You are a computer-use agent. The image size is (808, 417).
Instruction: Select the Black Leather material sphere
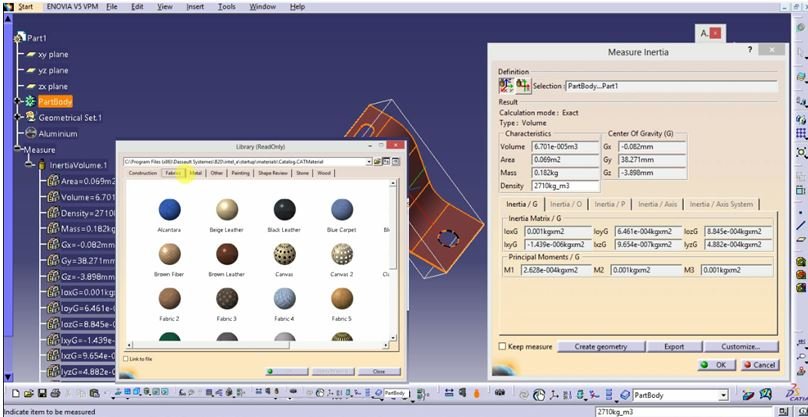(284, 209)
